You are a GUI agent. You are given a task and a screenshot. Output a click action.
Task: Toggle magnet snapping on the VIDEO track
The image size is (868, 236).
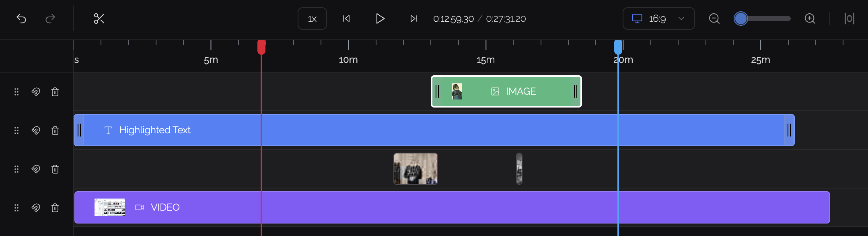36,208
